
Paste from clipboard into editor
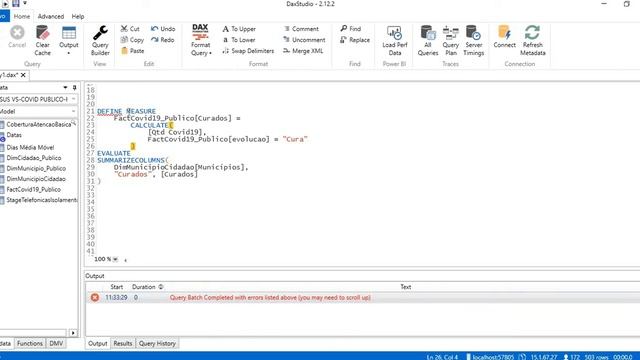point(133,51)
